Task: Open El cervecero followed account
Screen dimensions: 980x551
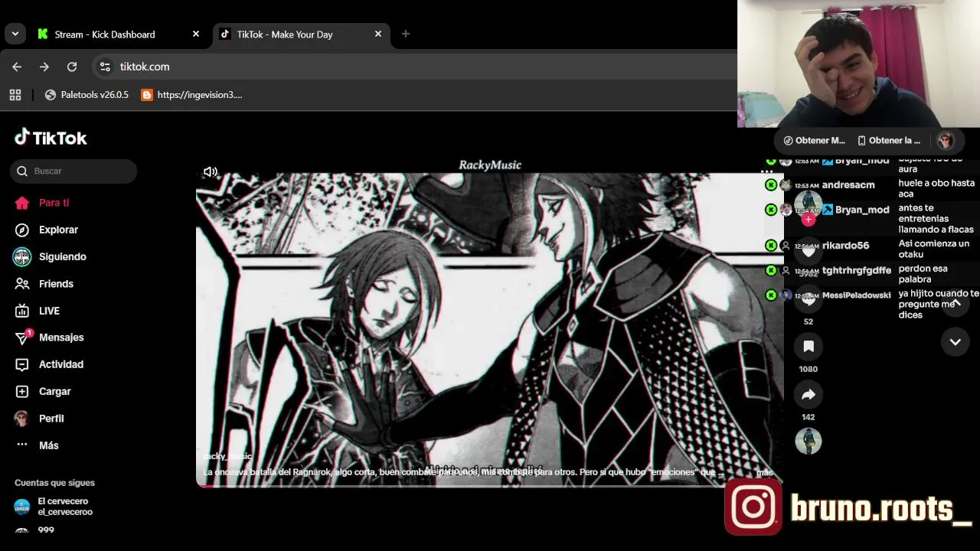Action: coord(54,507)
